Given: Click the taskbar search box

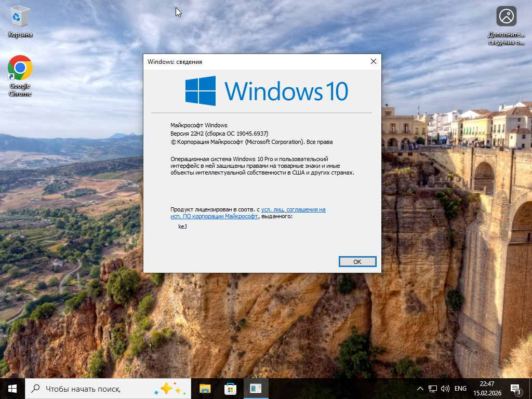Looking at the screenshot, I should coord(108,389).
